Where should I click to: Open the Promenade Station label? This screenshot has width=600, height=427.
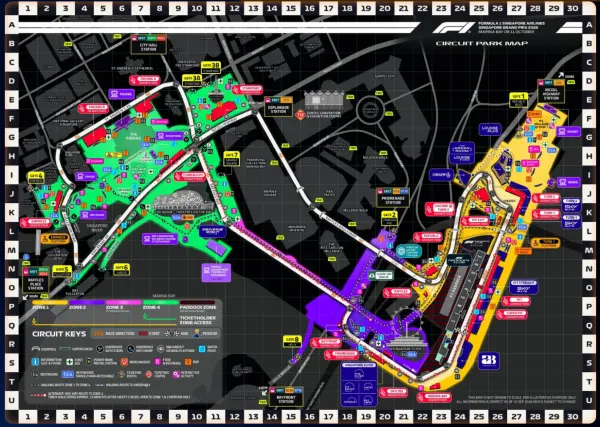point(393,197)
